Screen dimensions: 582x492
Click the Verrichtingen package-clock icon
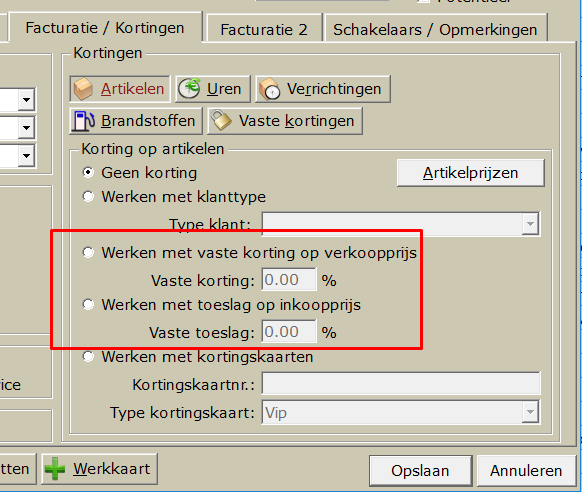pyautogui.click(x=270, y=89)
